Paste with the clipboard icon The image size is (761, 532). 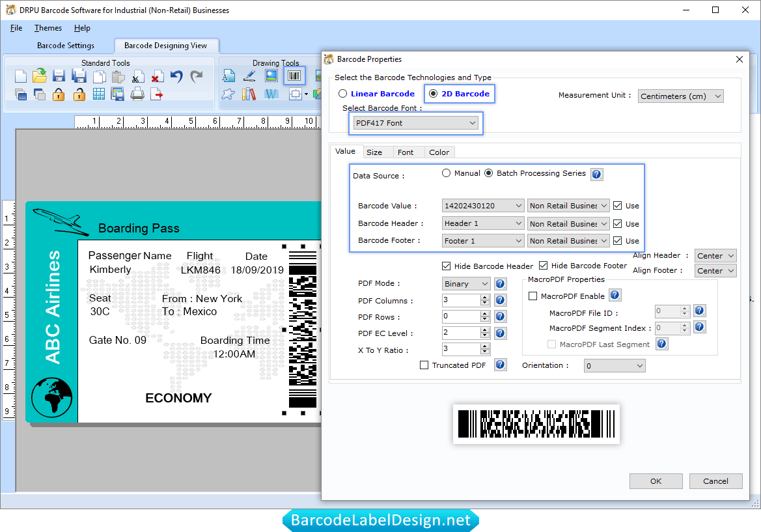tap(118, 77)
